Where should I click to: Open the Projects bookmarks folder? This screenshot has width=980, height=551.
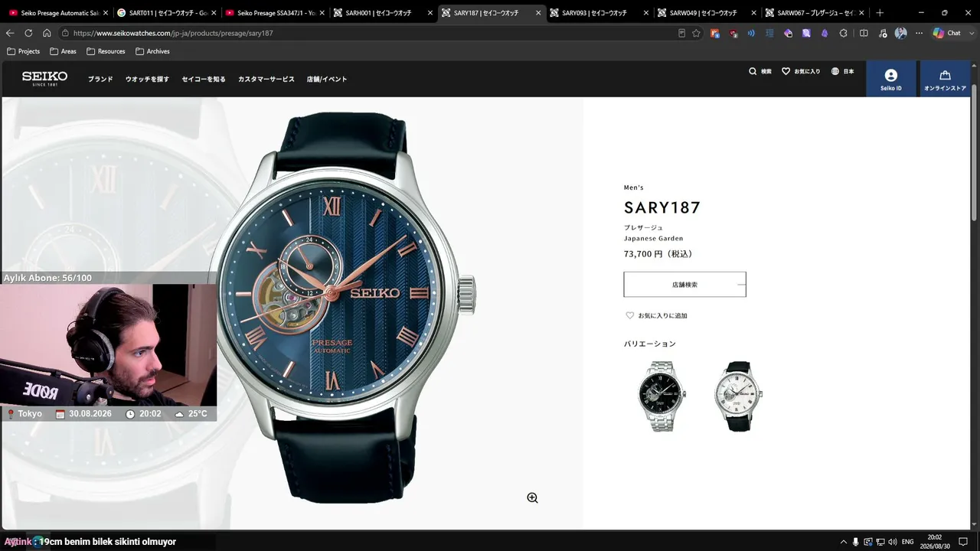(x=23, y=51)
